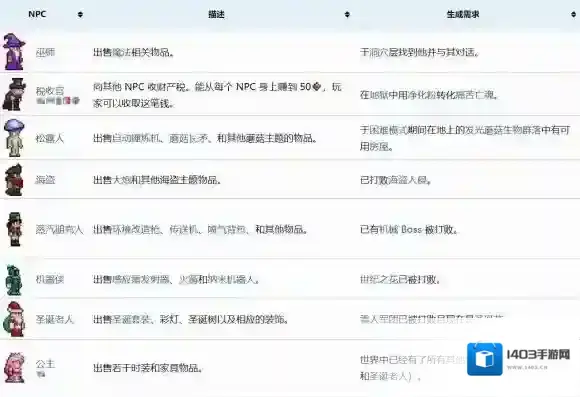Click the Pirate (海盗) NPC sprite

pos(14,180)
